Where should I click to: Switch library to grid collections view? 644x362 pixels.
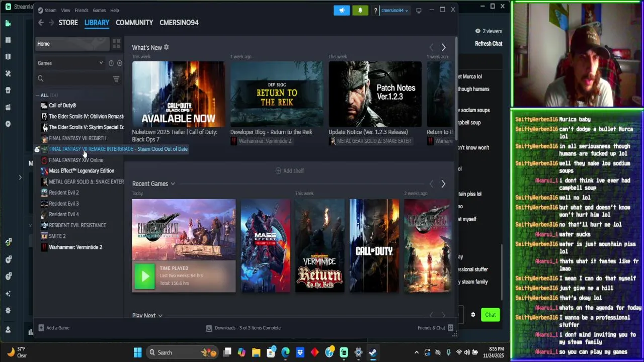(x=116, y=44)
